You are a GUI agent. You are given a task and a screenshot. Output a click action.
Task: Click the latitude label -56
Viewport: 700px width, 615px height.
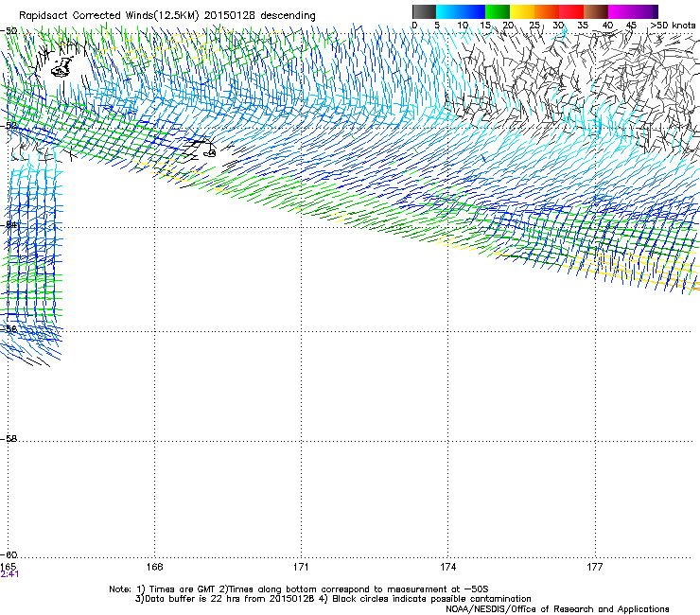click(x=9, y=328)
